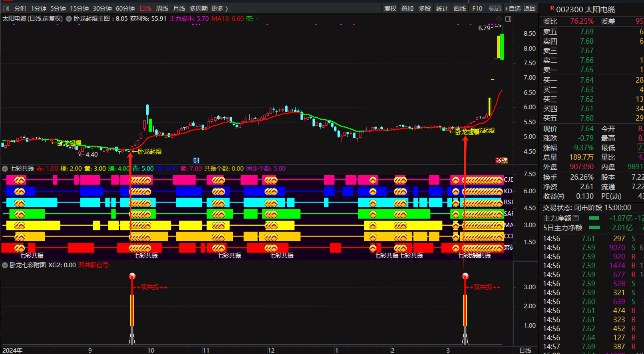Click the 涨榜 badge on the chart
Viewport: 644px width, 354px height.
coord(501,160)
